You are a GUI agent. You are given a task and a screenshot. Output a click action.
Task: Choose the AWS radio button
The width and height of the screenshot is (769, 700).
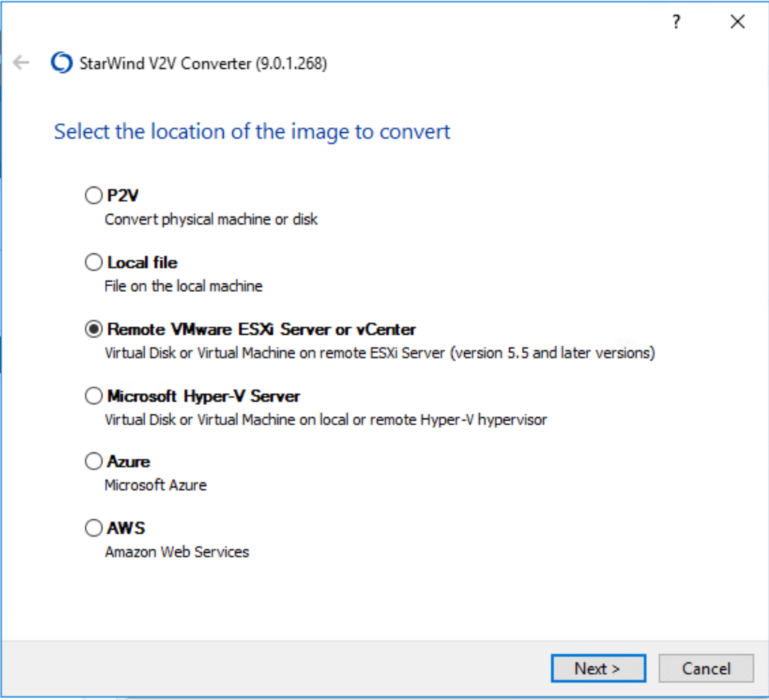(x=93, y=528)
